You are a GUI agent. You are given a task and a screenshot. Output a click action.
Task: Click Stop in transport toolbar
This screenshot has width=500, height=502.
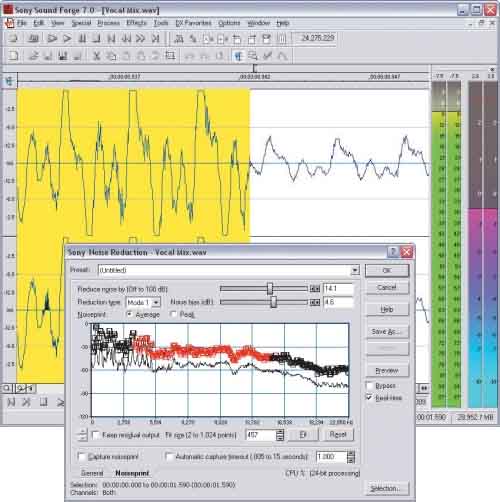96,39
